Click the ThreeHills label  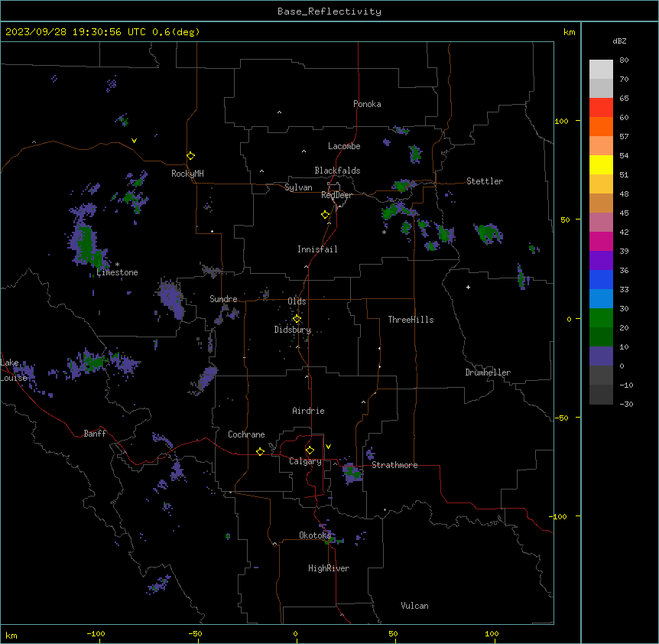(411, 320)
